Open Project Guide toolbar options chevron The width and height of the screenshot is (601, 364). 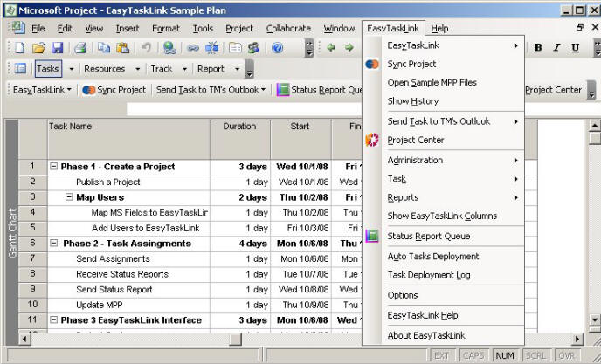pos(249,69)
